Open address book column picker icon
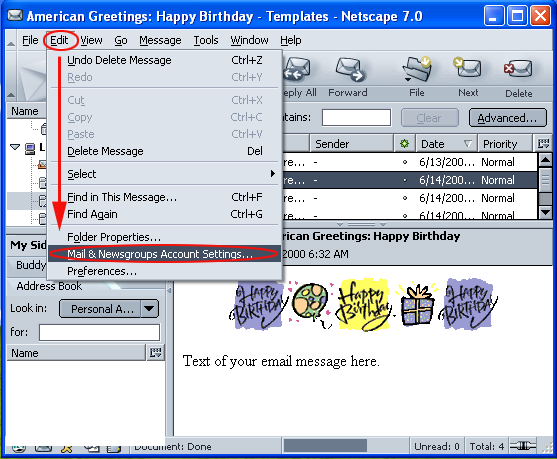This screenshot has width=557, height=459. click(156, 353)
